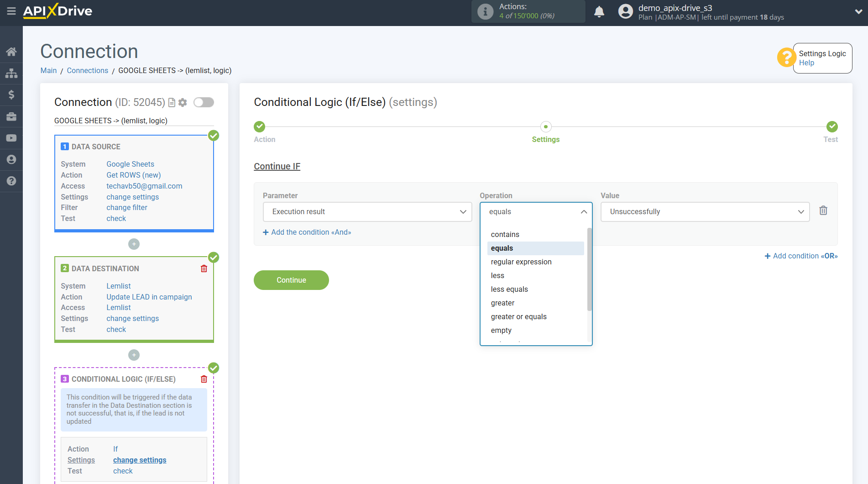
Task: Open the Main breadcrumb link
Action: click(x=48, y=70)
